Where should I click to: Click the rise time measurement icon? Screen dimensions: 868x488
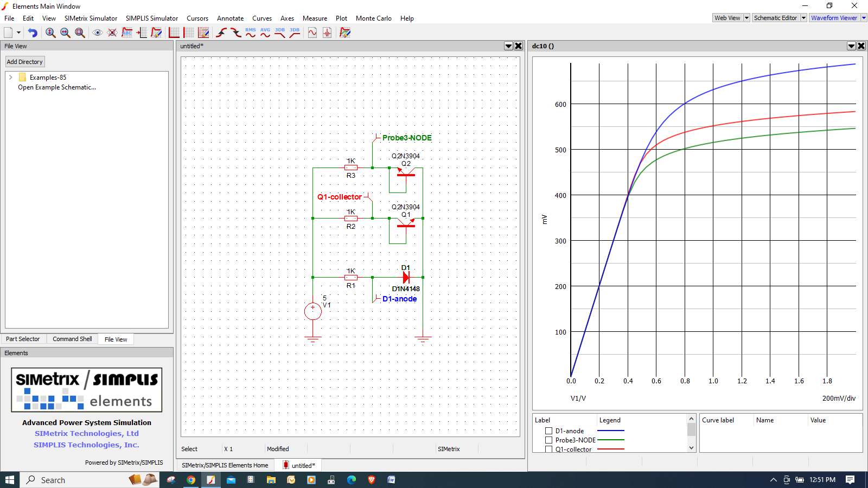[221, 33]
